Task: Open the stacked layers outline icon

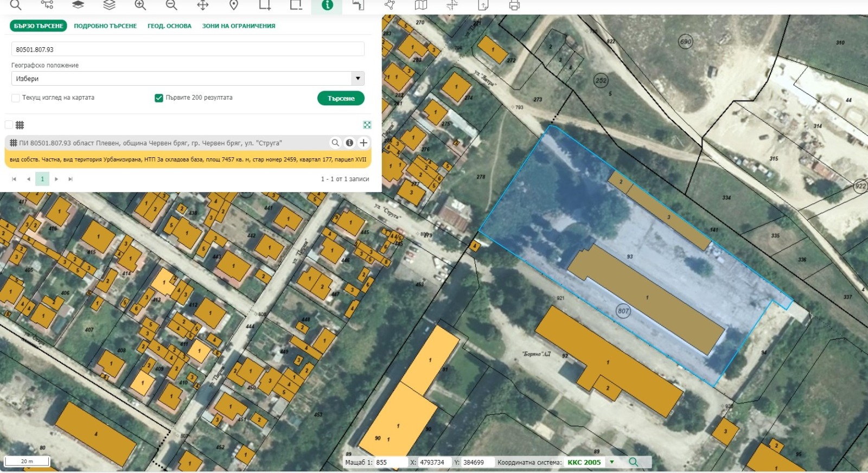Action: tap(109, 5)
